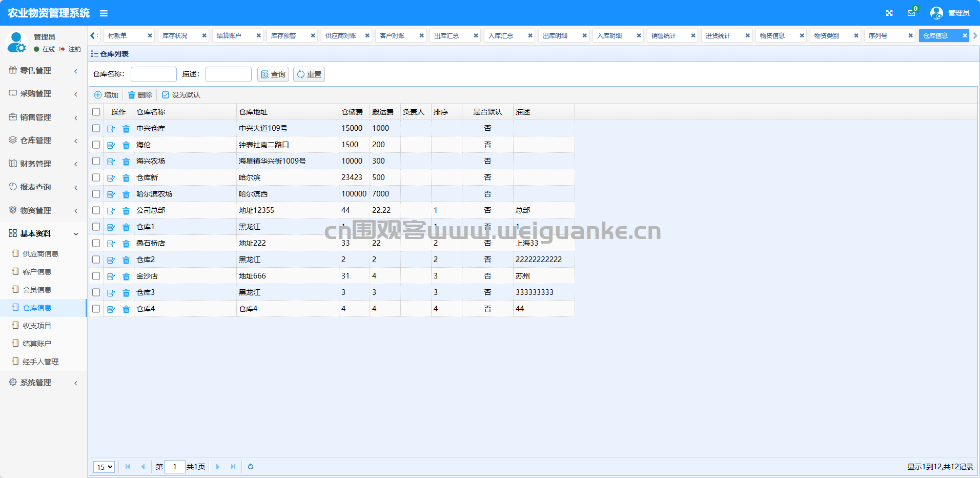Check the 中兴仓库 row checkbox
The image size is (980, 478).
tap(96, 128)
